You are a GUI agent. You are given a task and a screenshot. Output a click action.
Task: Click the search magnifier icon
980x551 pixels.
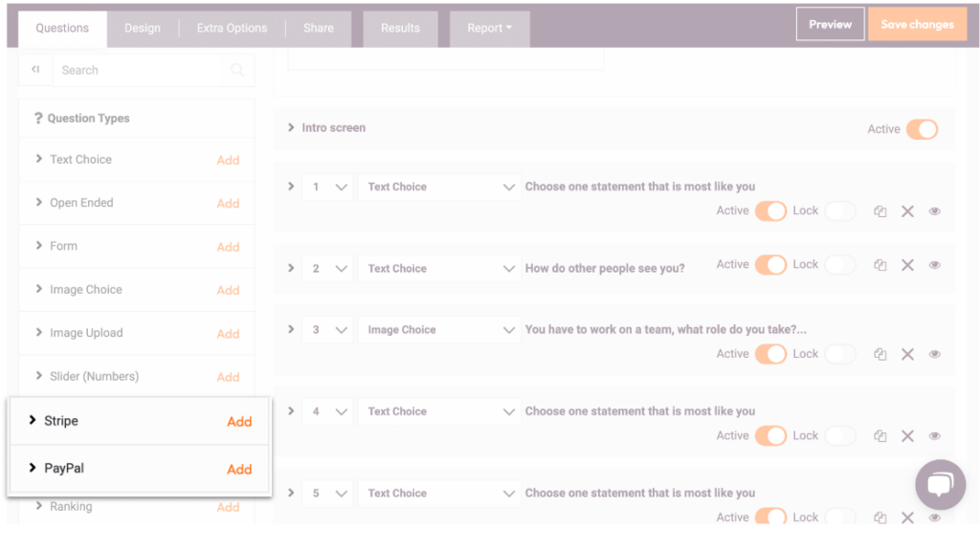tap(236, 70)
